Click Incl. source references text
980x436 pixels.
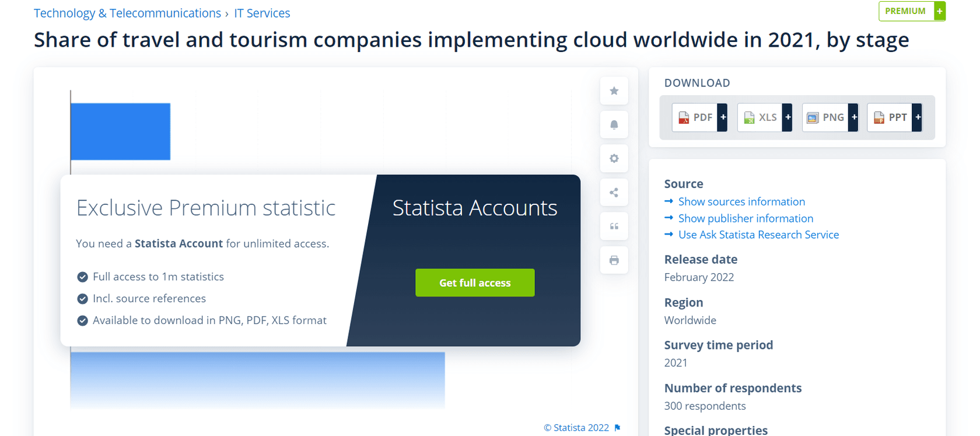pos(149,298)
